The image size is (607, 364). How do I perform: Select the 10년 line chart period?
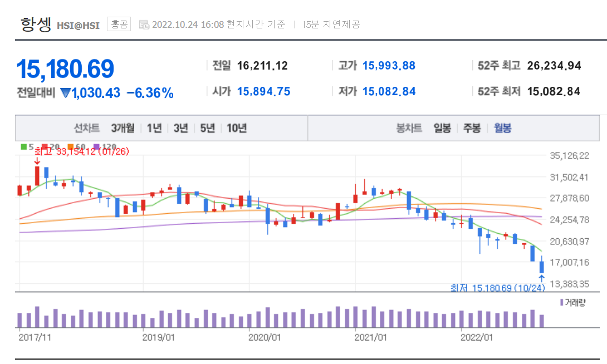coord(237,128)
